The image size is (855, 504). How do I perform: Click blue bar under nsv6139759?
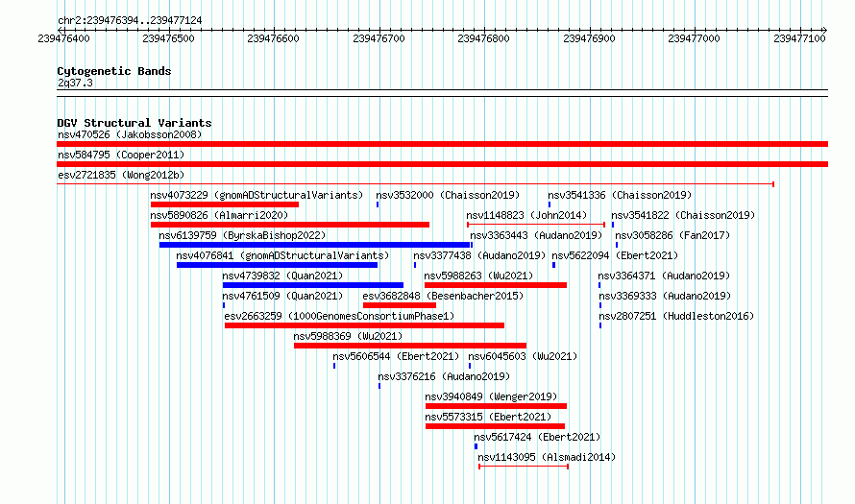315,245
